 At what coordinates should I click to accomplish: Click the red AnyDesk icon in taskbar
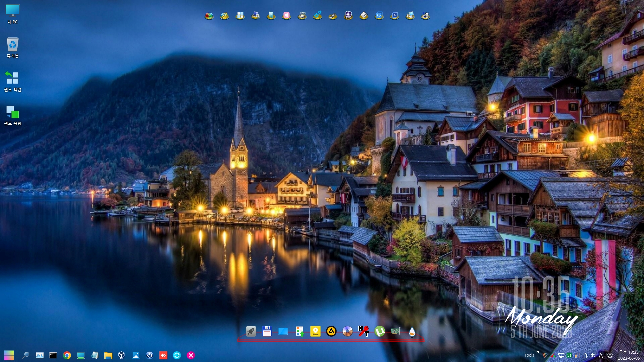click(163, 355)
